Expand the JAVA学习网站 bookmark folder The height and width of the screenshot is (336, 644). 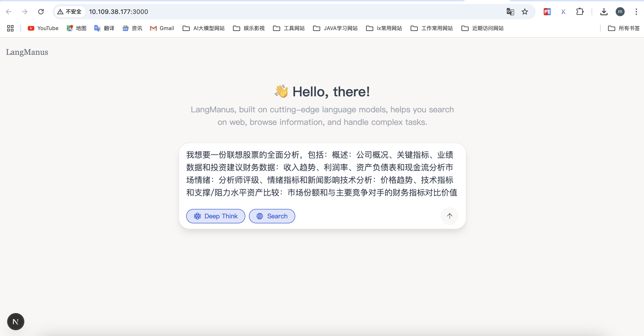pos(335,28)
